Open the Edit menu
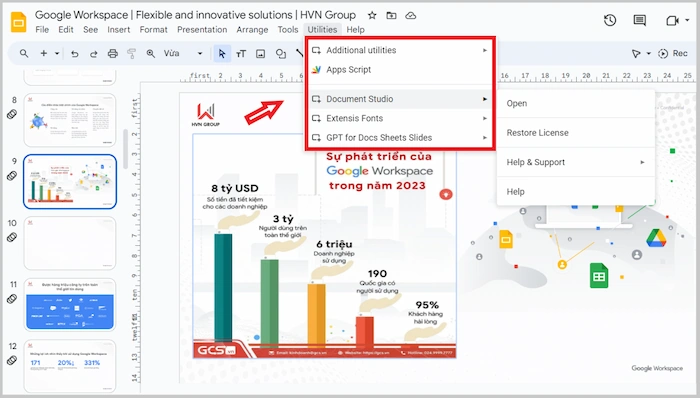The image size is (700, 398). pyautogui.click(x=66, y=30)
